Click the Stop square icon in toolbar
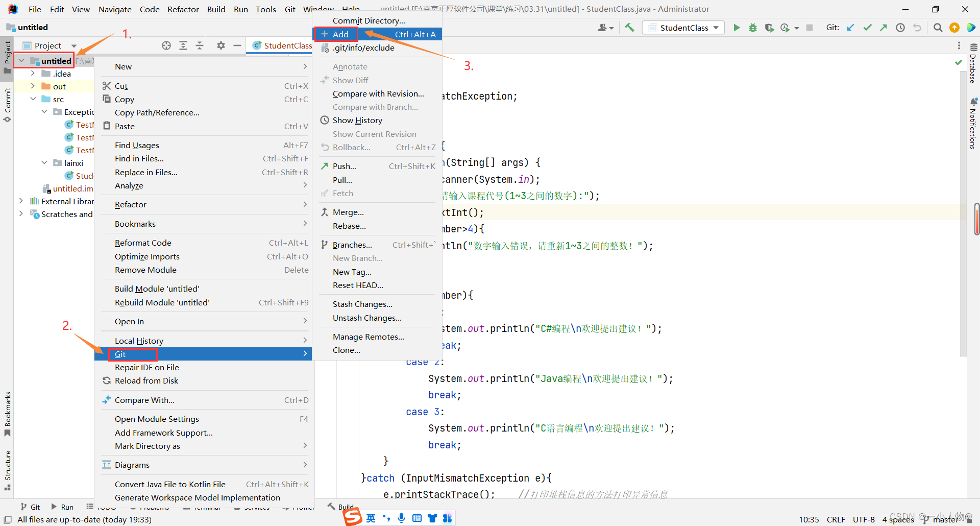Viewport: 980px width, 526px height. [x=810, y=28]
